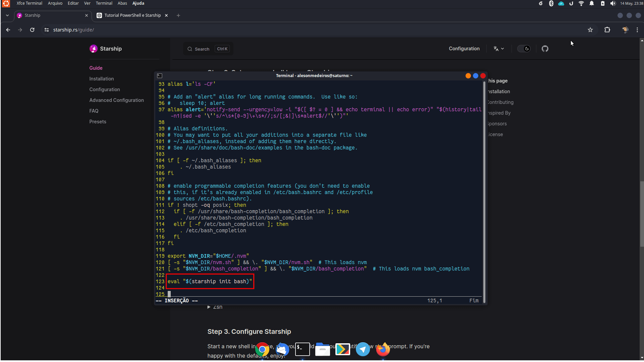Viewport: 644px width, 362px height.
Task: Open the terminal window menu icon
Action: (x=160, y=76)
